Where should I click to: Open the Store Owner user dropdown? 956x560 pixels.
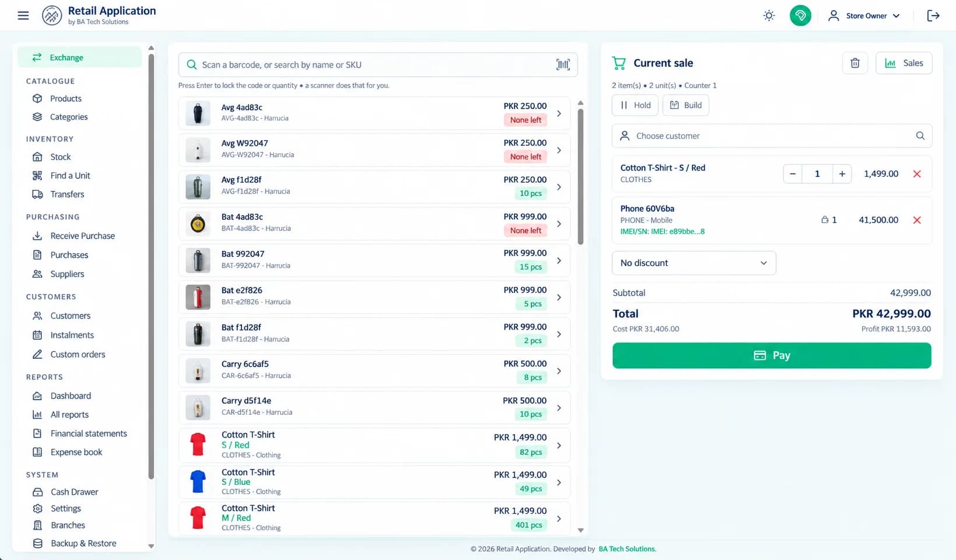coord(864,16)
